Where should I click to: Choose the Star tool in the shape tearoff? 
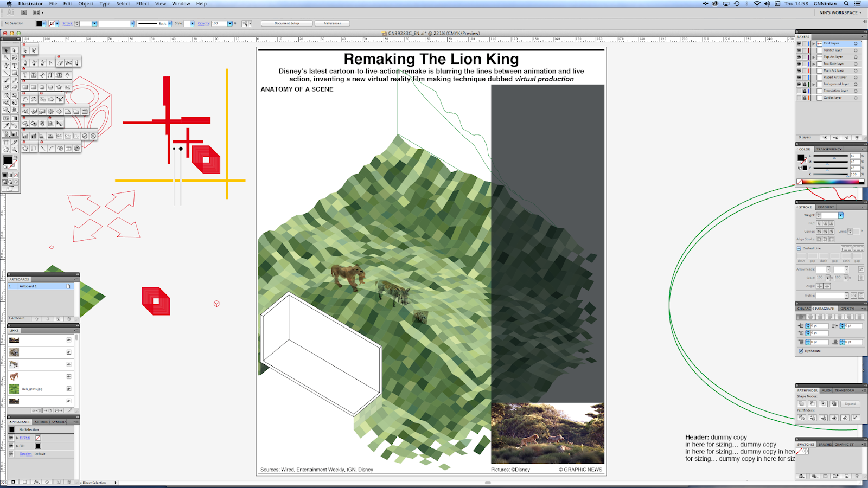59,87
